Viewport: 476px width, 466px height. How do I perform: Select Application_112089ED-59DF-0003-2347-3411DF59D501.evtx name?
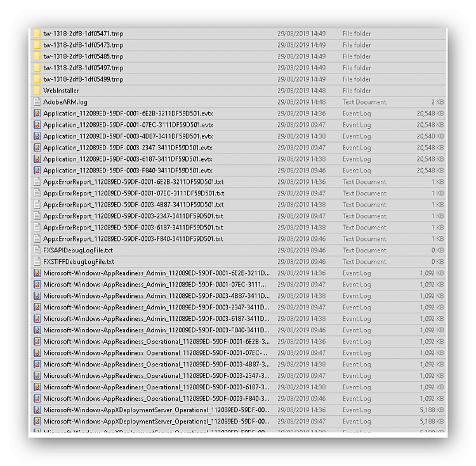(128, 148)
